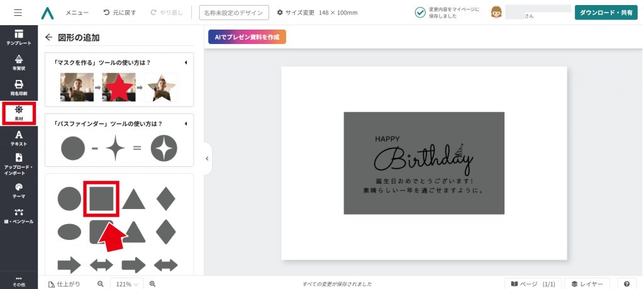
Task: Expand the パスファインダー tutorial section
Action: coord(186,123)
